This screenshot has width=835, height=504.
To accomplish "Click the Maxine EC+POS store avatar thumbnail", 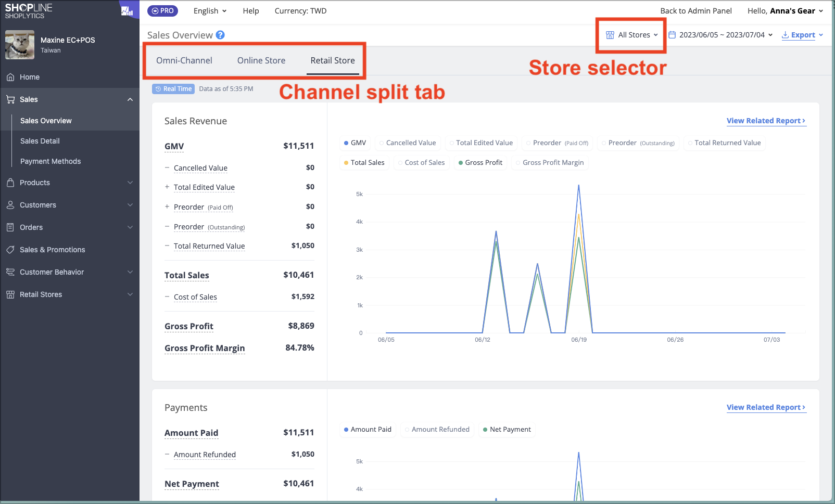I will pyautogui.click(x=20, y=45).
